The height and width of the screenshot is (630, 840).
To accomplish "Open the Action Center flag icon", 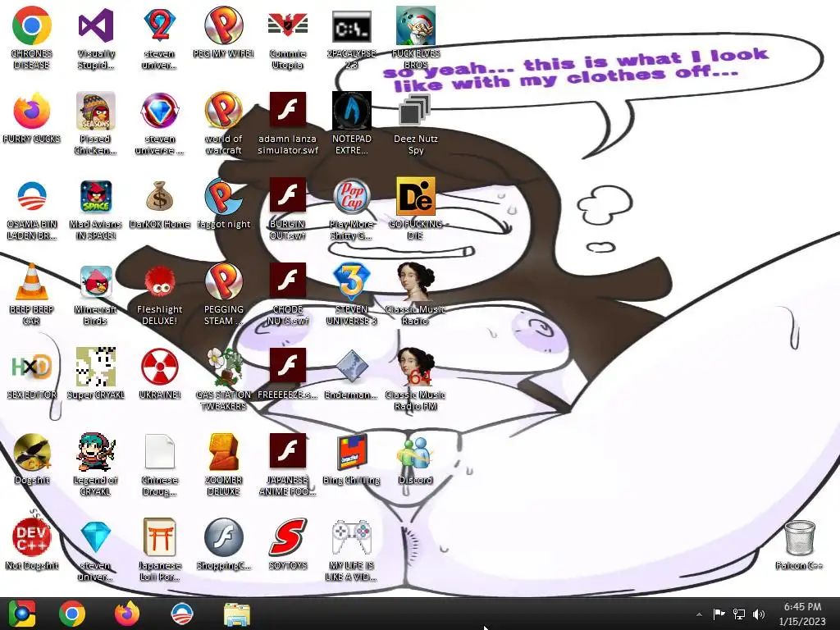I will coord(719,614).
